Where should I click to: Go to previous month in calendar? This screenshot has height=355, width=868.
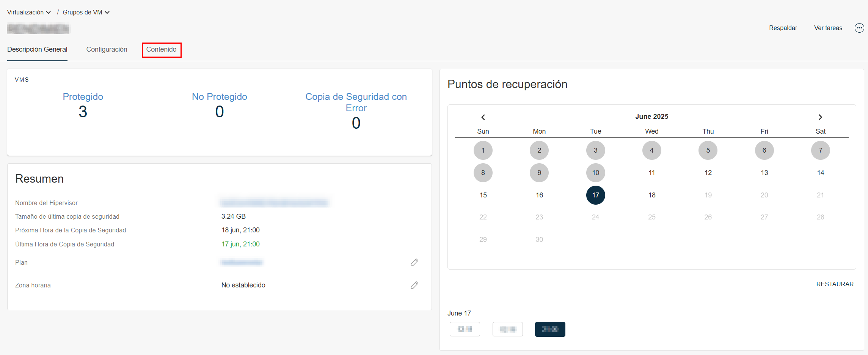tap(483, 117)
